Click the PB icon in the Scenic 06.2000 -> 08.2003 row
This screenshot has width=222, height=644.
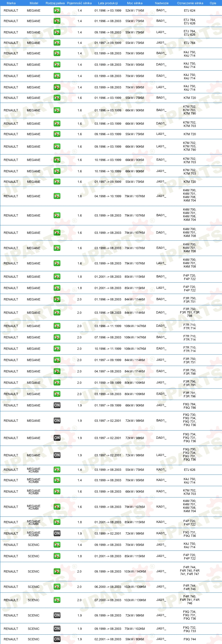click(x=57, y=587)
